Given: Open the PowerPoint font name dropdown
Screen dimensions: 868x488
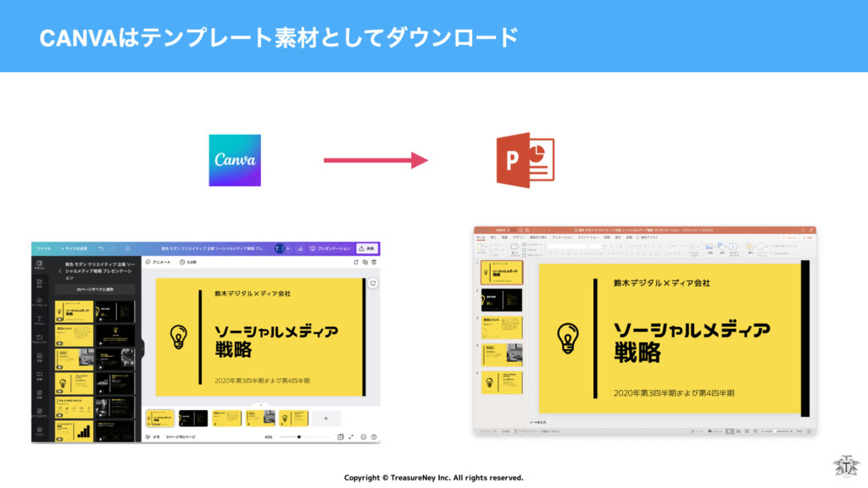Looking at the screenshot, I should (x=567, y=246).
